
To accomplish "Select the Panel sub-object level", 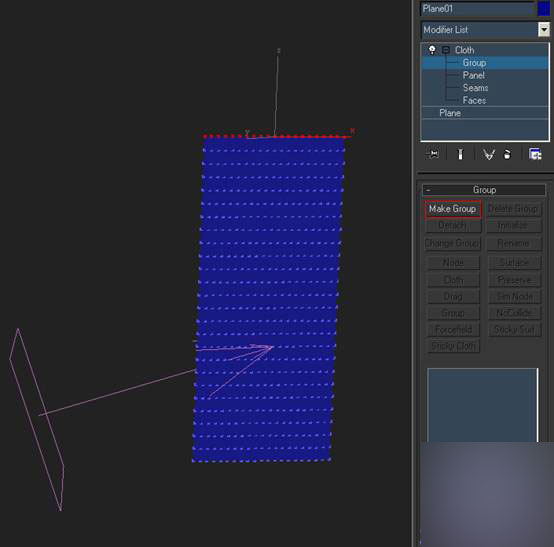I will tap(473, 75).
